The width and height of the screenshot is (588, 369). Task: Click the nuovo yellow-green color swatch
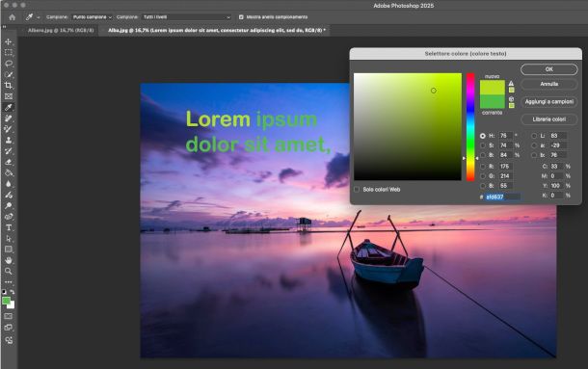coord(493,88)
